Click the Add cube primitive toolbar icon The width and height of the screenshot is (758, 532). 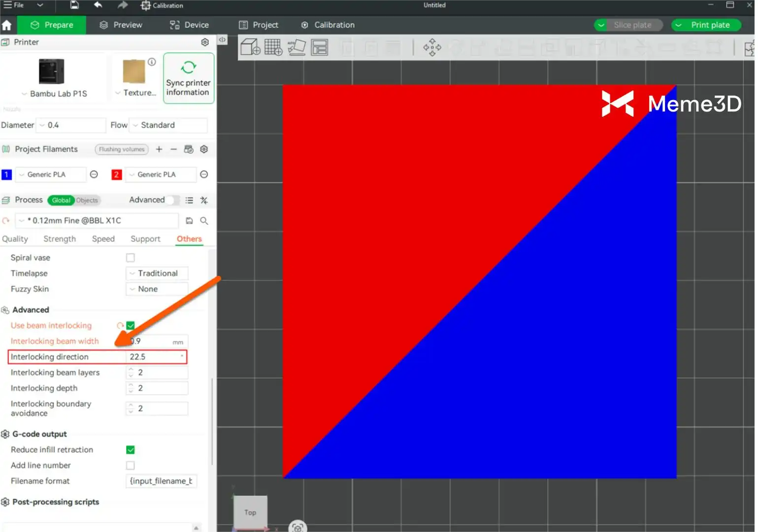(x=250, y=47)
